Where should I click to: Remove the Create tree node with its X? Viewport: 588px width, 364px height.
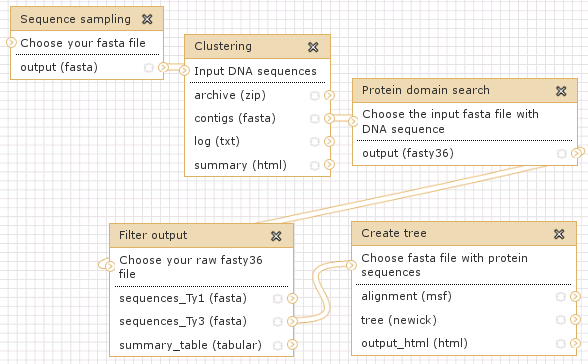(559, 234)
